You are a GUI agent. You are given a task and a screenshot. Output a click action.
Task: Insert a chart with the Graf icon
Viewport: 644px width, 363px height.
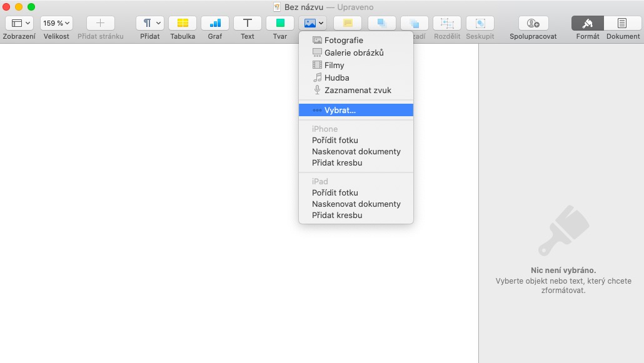(x=215, y=23)
